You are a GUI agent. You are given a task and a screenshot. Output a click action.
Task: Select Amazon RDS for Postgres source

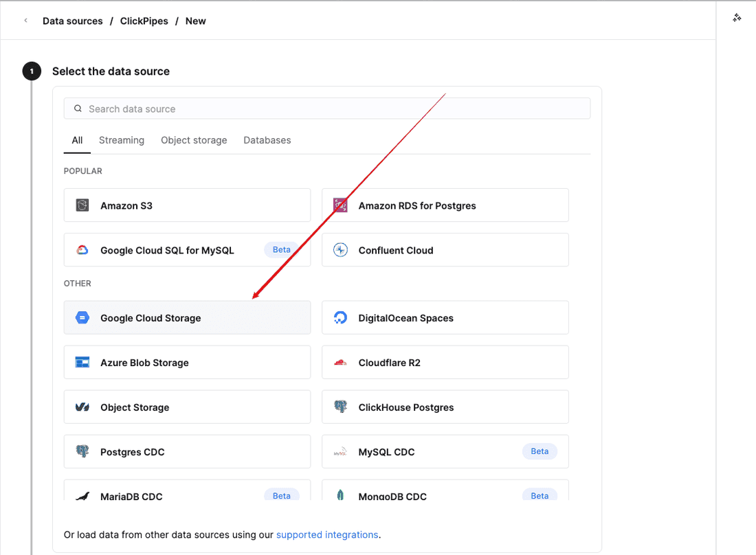click(x=445, y=205)
